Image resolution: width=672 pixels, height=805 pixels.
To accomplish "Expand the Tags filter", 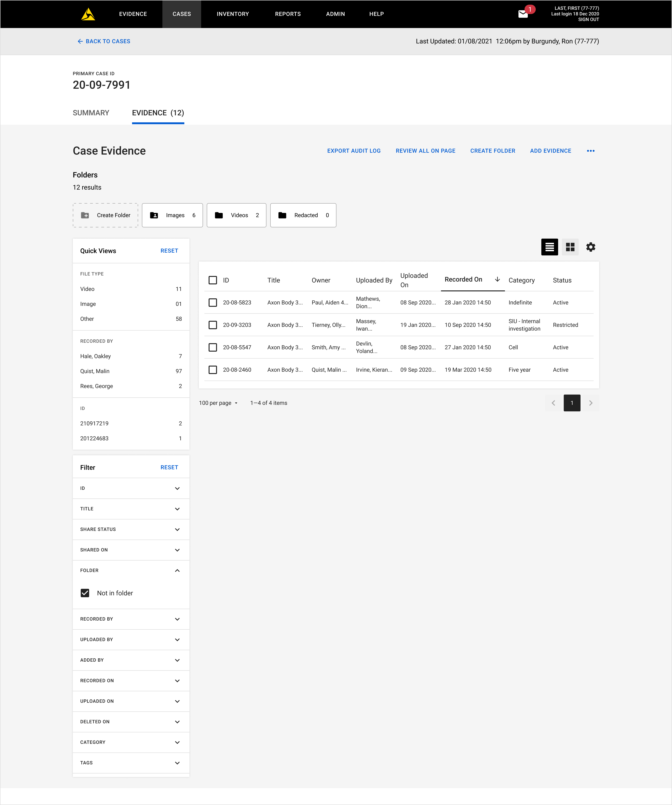I will [131, 763].
